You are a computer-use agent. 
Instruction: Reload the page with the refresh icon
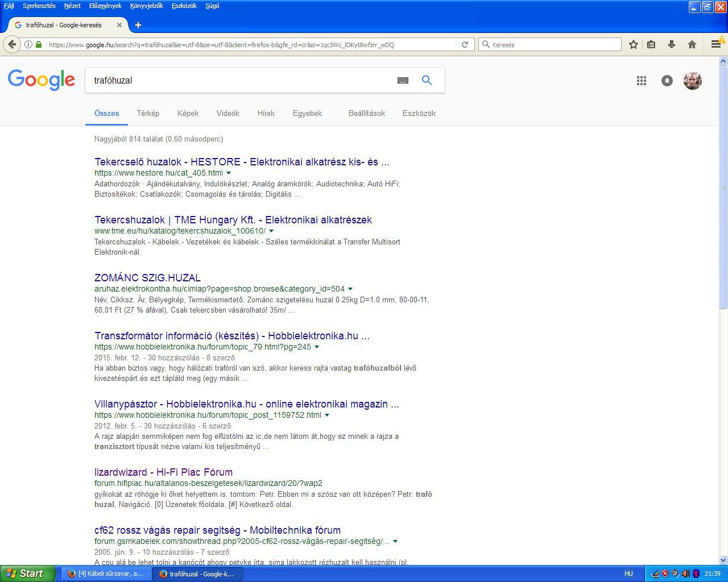pos(465,44)
